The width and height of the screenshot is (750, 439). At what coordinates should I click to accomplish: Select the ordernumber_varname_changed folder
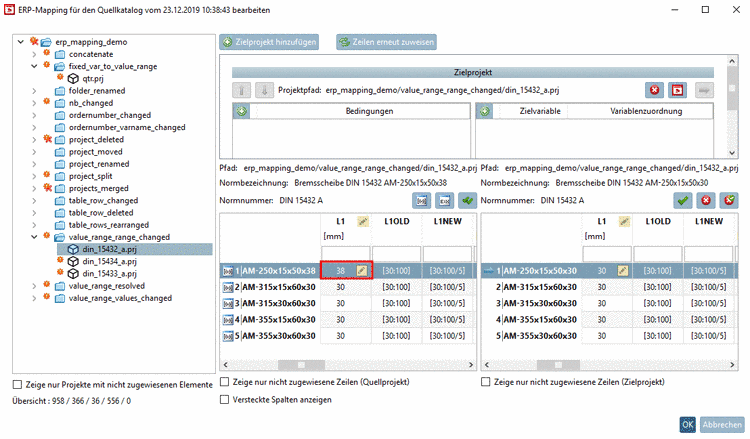(x=127, y=127)
